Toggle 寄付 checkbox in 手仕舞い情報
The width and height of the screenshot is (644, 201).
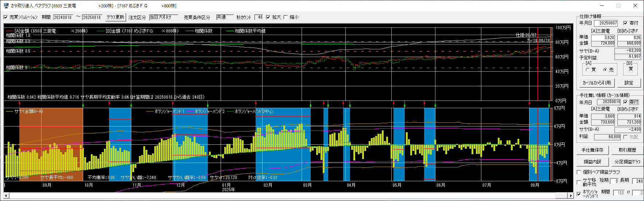pos(626,102)
